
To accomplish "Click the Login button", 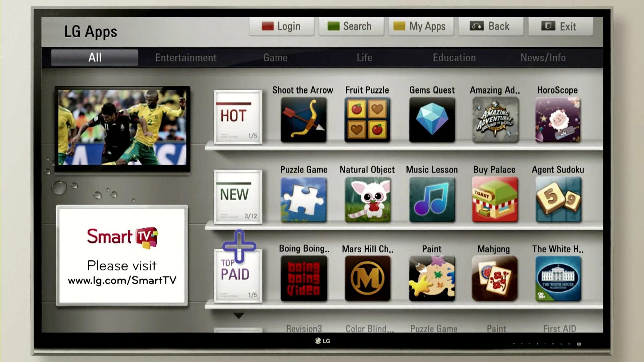I will pyautogui.click(x=282, y=26).
